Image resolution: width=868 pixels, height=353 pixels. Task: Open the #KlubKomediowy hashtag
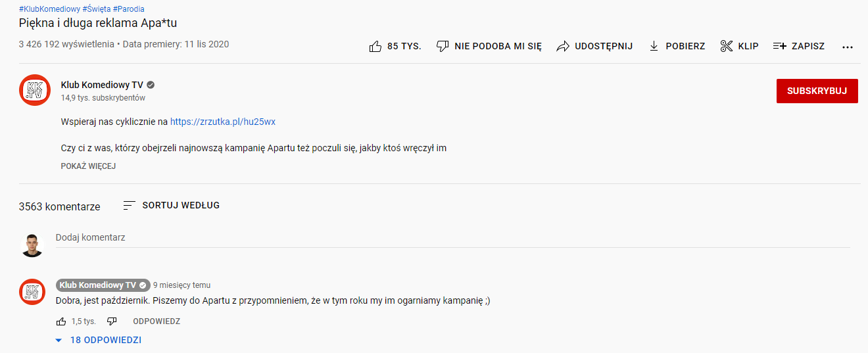click(49, 9)
